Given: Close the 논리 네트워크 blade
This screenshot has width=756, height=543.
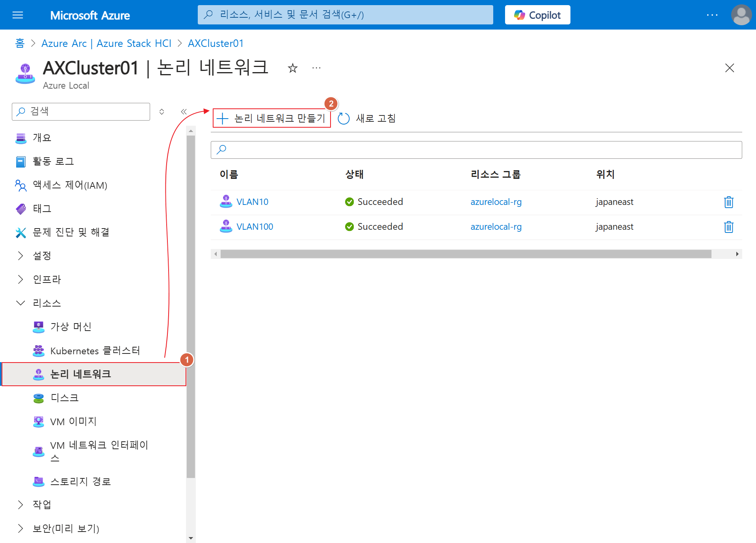Looking at the screenshot, I should click(729, 68).
